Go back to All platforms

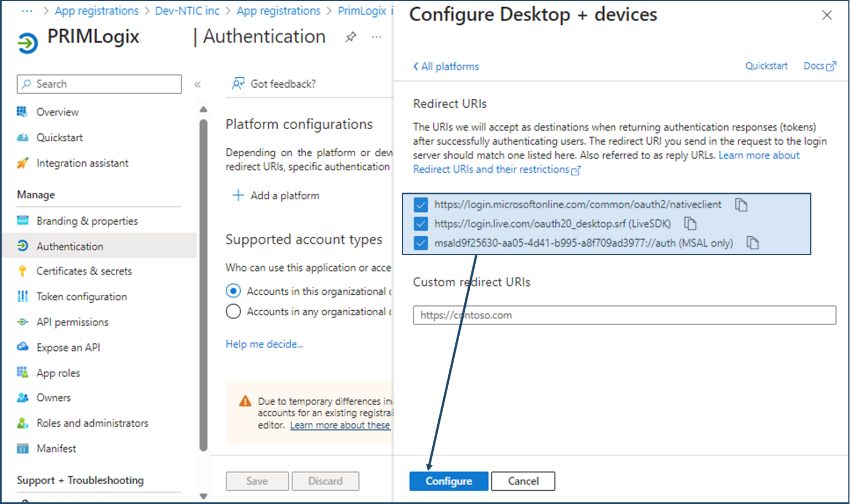coord(446,66)
